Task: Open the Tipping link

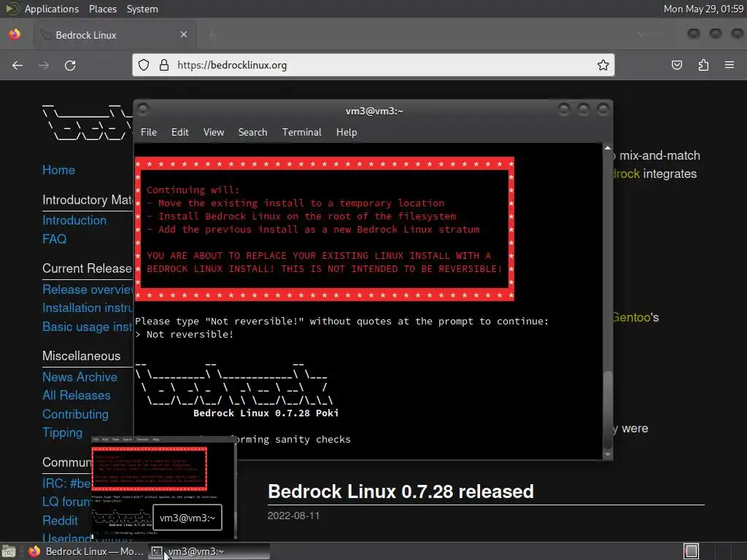Action: pos(63,432)
